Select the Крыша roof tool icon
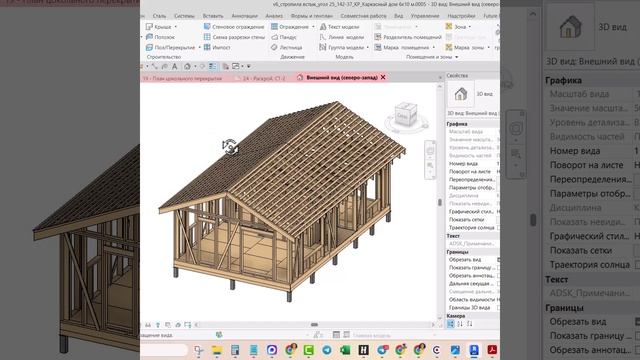640x360 pixels. click(x=149, y=27)
